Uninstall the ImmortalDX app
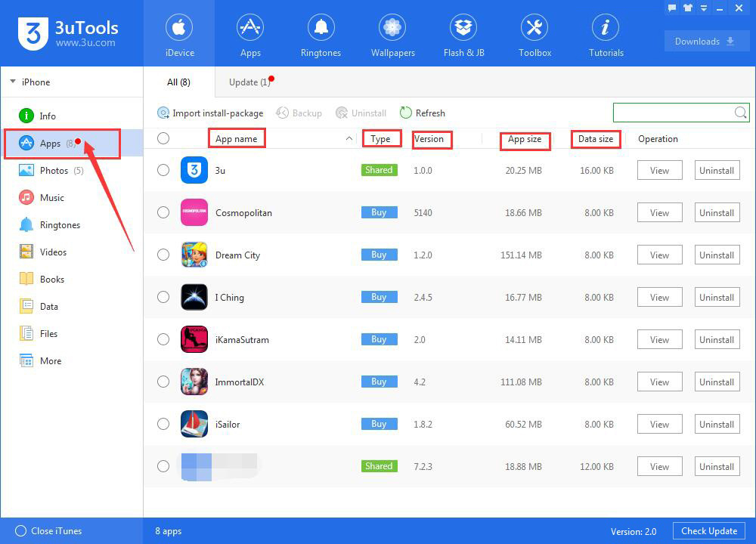 [717, 382]
